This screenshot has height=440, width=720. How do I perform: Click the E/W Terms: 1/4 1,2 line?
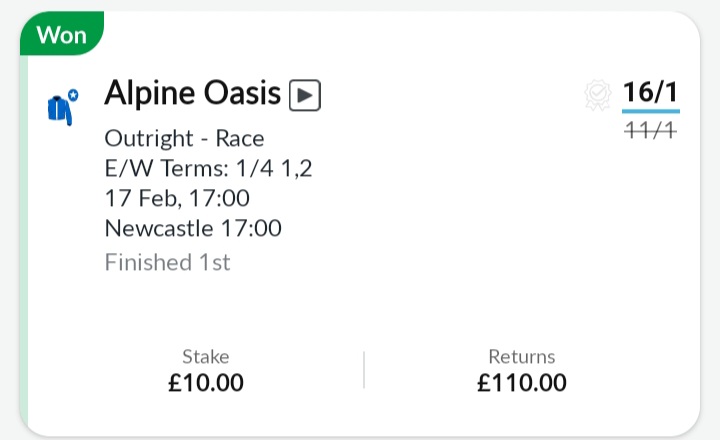pyautogui.click(x=208, y=168)
